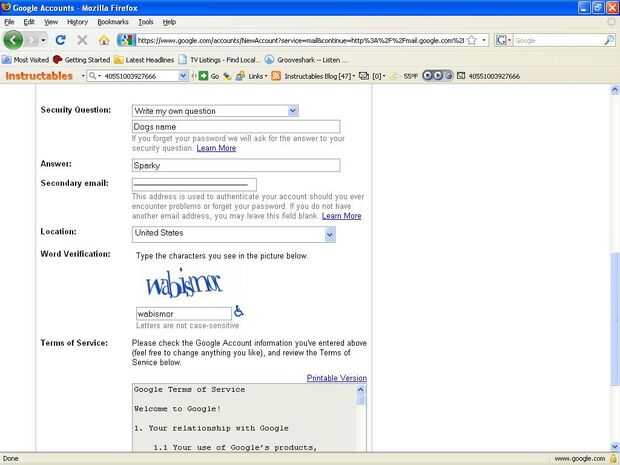The width and height of the screenshot is (620, 465).
Task: Open the back/forward history dropdown arrow
Action: (x=43, y=40)
